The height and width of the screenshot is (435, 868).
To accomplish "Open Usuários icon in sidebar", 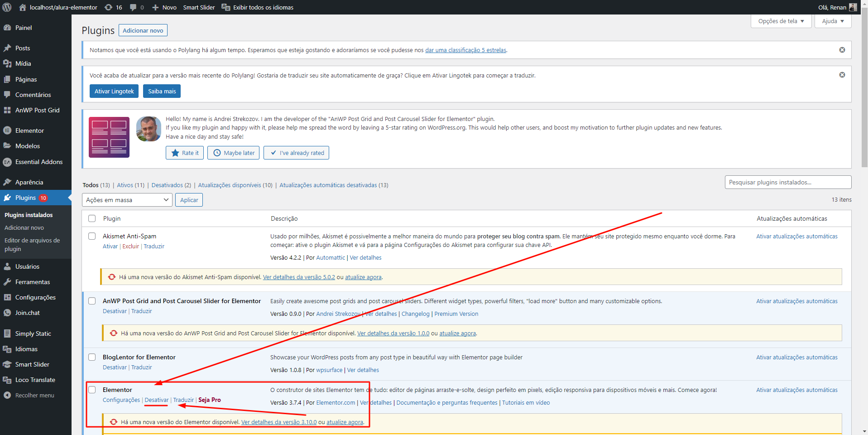I will (x=7, y=266).
